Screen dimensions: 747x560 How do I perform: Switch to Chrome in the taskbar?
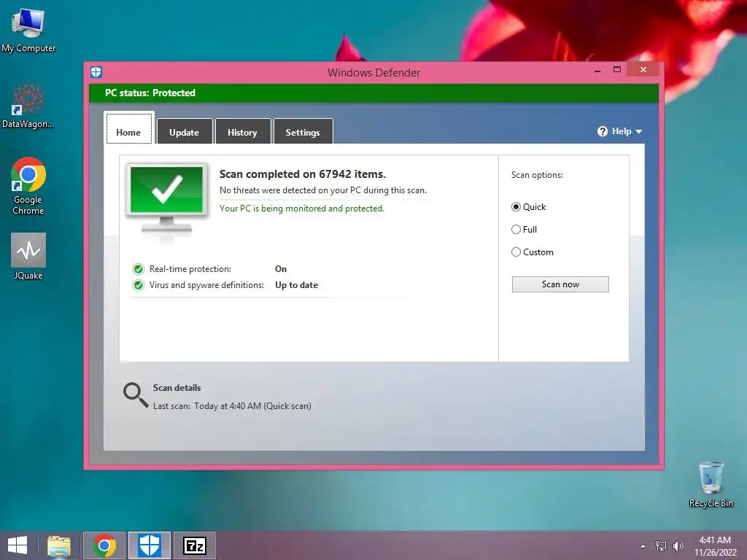104,545
